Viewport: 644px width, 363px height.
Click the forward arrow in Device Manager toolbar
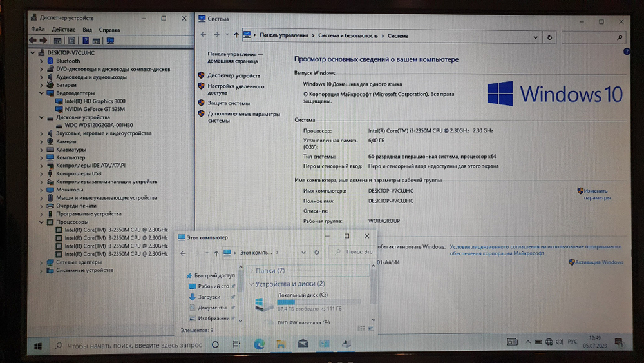43,40
